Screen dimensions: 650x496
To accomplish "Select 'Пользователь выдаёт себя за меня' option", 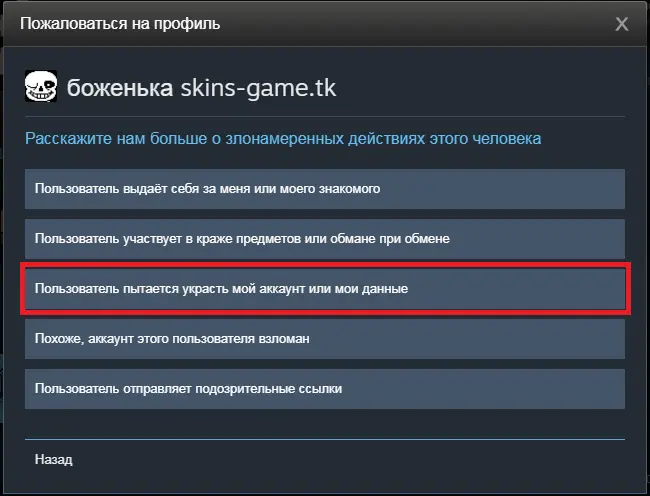I will [325, 189].
